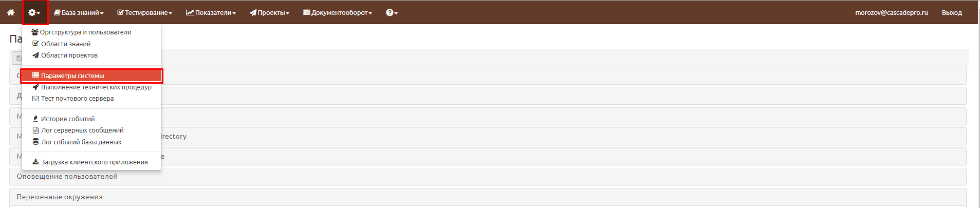Viewport: 980px width, 208px height.
Task: Select Области знаний from the menu
Action: point(62,44)
